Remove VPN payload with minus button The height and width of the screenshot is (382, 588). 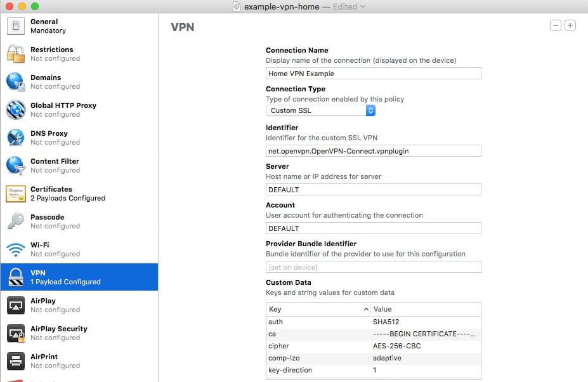click(x=556, y=25)
